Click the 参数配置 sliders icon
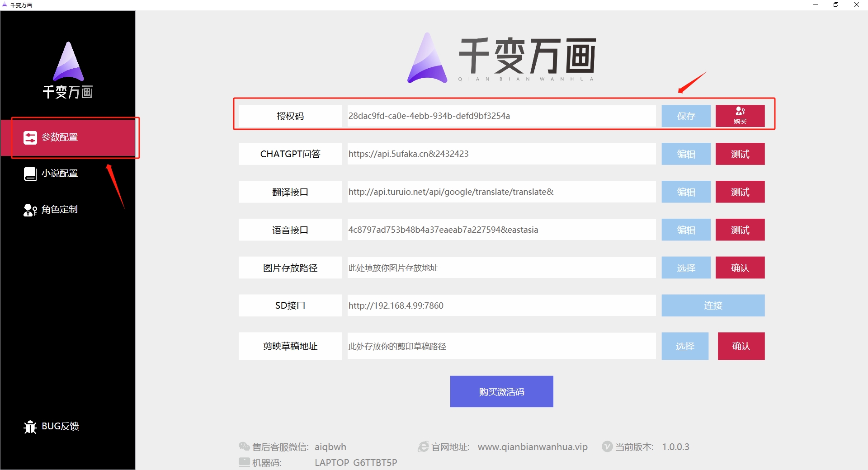This screenshot has width=868, height=470. click(x=30, y=137)
